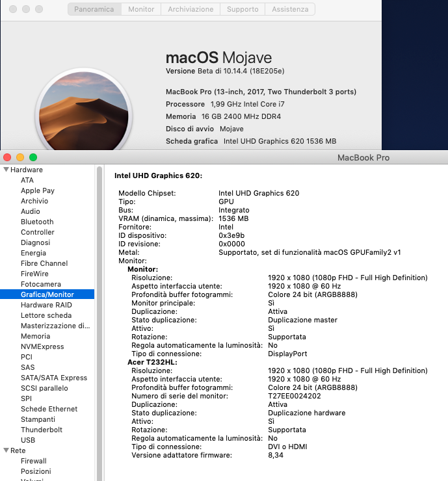The width and height of the screenshot is (448, 481).
Task: Select Posizioni under Rete
Action: (36, 471)
